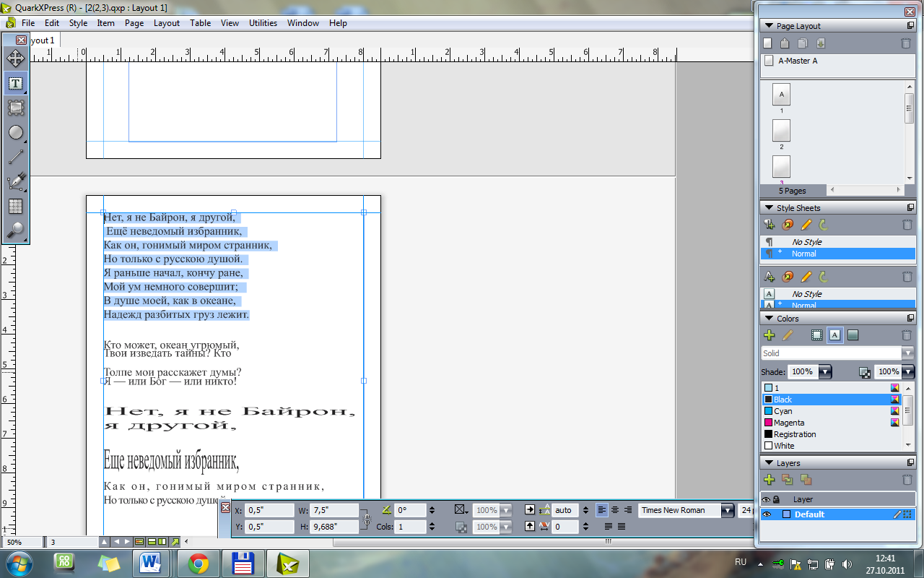This screenshot has width=924, height=578.
Task: Add a new color with plus icon
Action: [x=769, y=335]
